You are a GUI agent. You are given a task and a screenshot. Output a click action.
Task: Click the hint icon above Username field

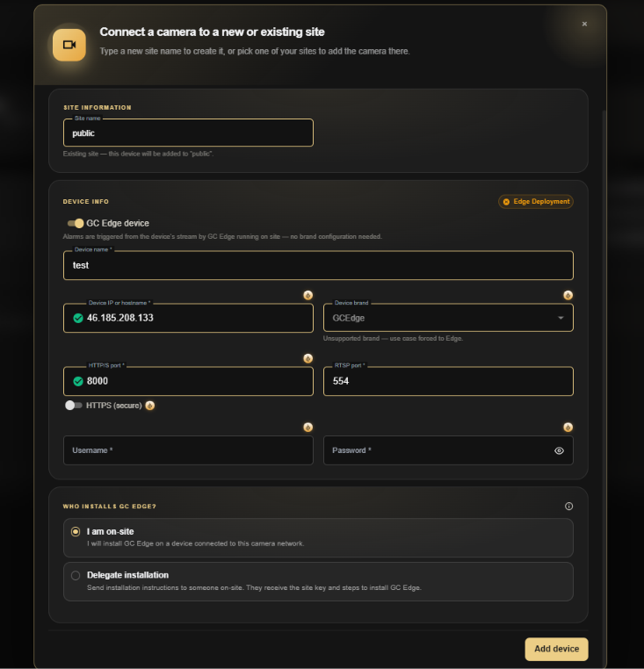[308, 427]
